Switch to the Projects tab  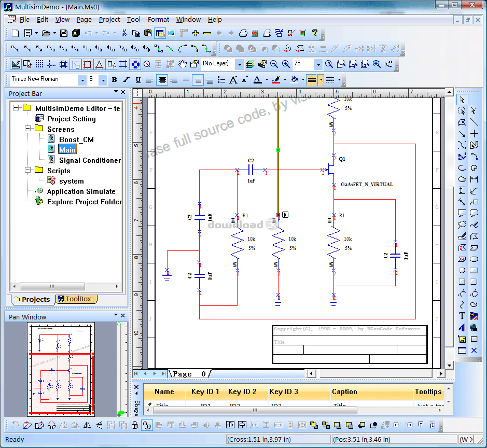[x=32, y=299]
